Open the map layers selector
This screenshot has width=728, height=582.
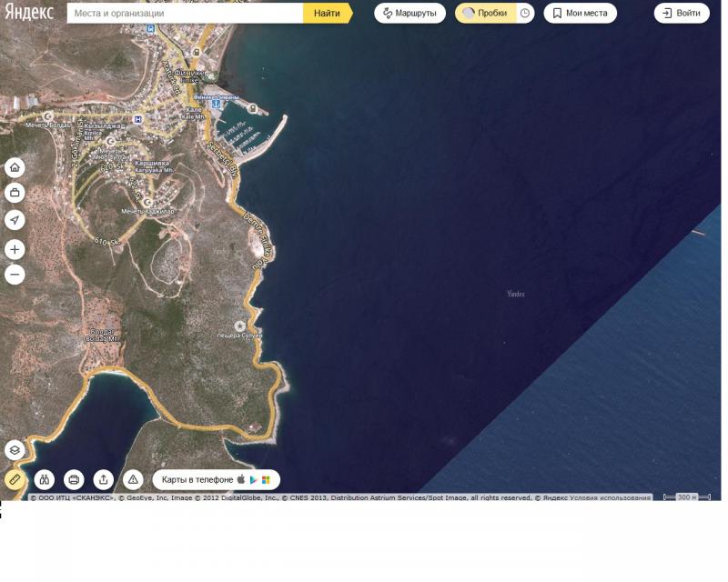click(15, 450)
